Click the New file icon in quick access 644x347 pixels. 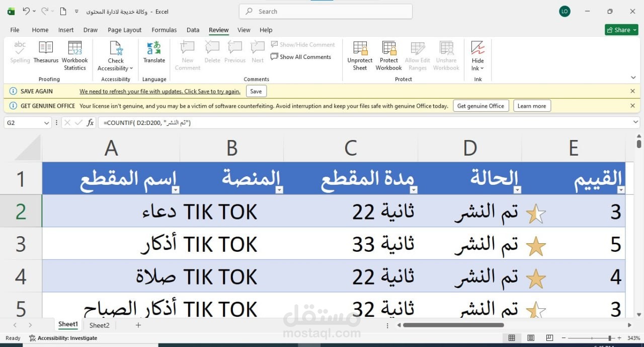coord(63,11)
